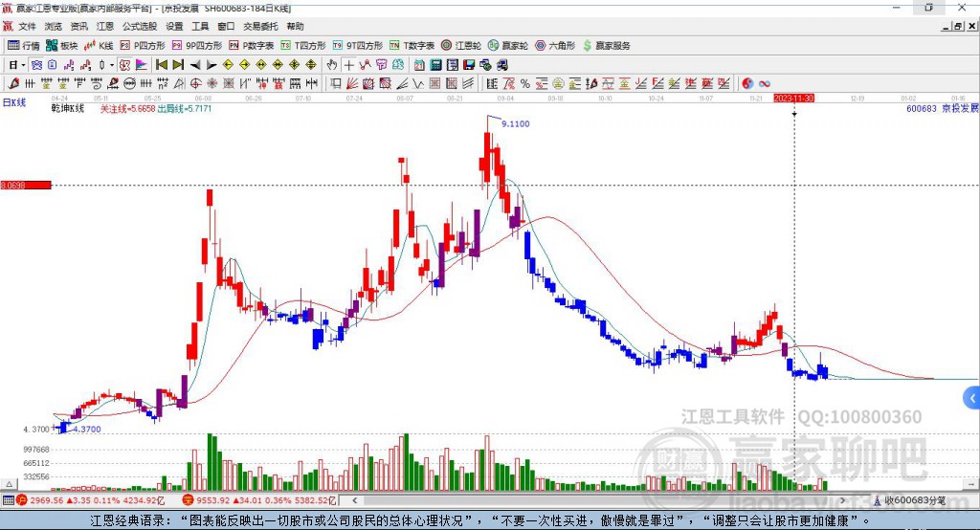Open the 窗口 menu

pos(226,26)
